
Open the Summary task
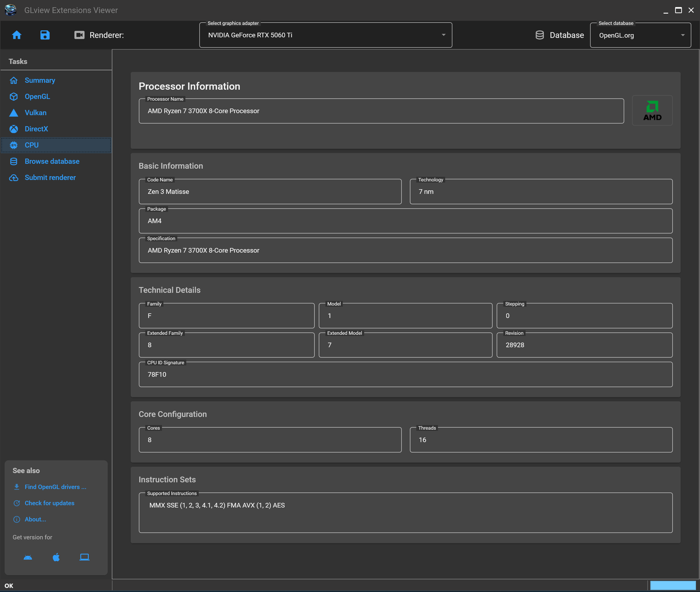click(x=40, y=80)
